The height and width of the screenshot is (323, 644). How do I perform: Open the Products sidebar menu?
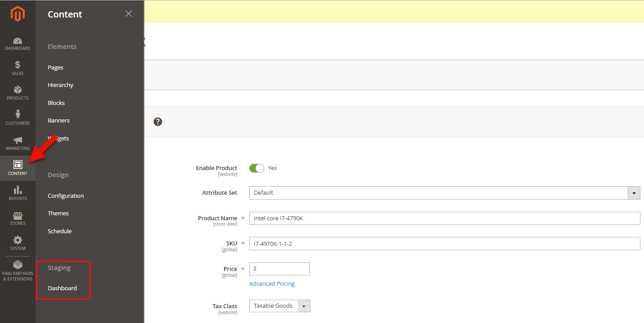(x=18, y=93)
